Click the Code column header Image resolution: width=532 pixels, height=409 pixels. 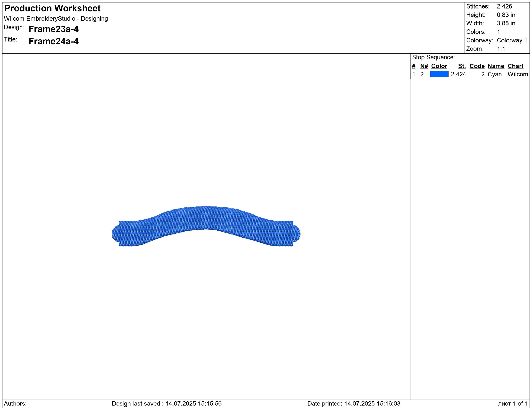tap(477, 66)
